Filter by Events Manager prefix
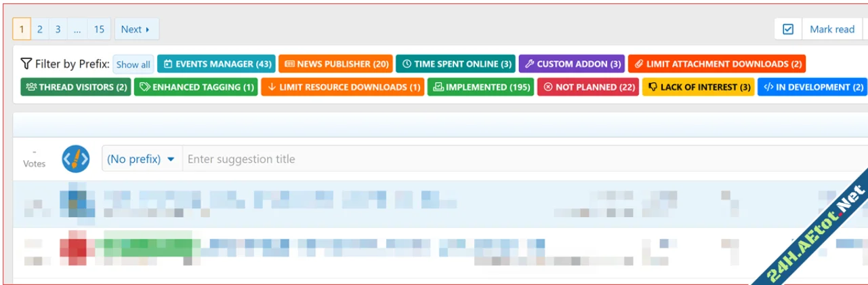 (216, 64)
